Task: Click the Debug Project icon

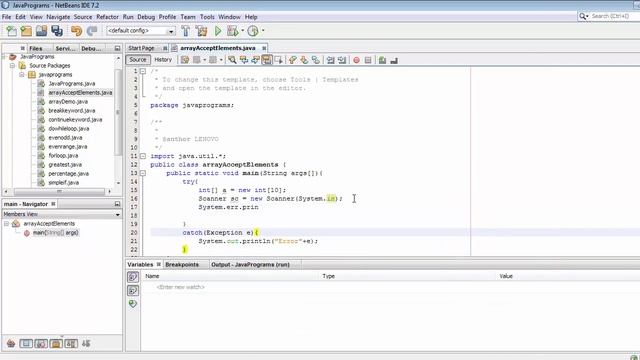Action: [x=232, y=31]
